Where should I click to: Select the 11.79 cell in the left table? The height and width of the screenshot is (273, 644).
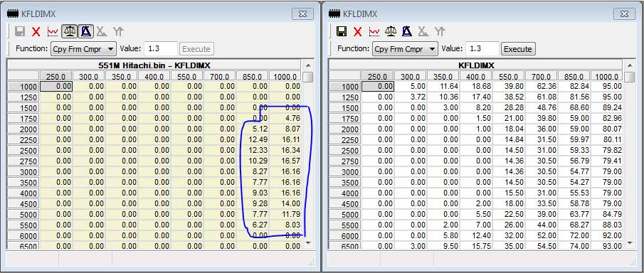(x=285, y=215)
